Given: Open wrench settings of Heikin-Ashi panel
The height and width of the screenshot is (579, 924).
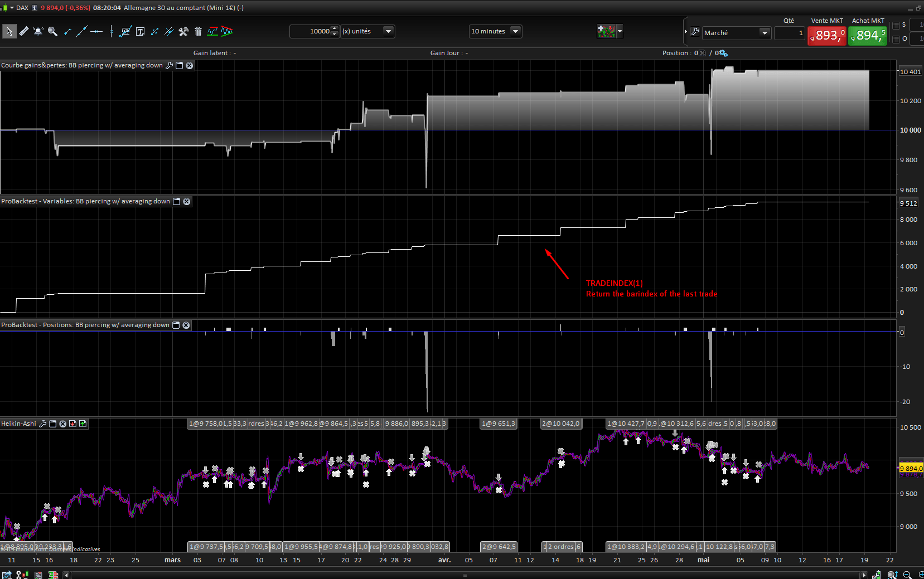Looking at the screenshot, I should click(42, 424).
